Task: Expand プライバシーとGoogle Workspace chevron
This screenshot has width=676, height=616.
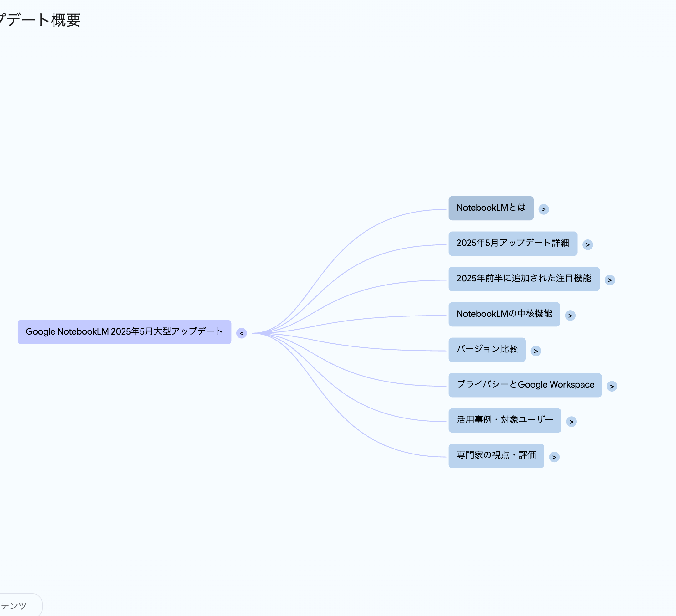Action: (612, 386)
